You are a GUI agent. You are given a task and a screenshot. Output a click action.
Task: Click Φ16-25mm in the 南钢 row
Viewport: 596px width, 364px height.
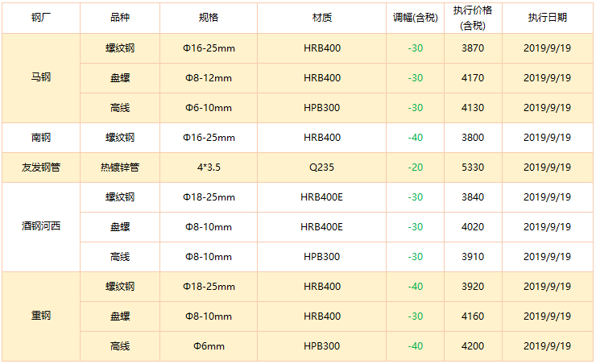209,138
